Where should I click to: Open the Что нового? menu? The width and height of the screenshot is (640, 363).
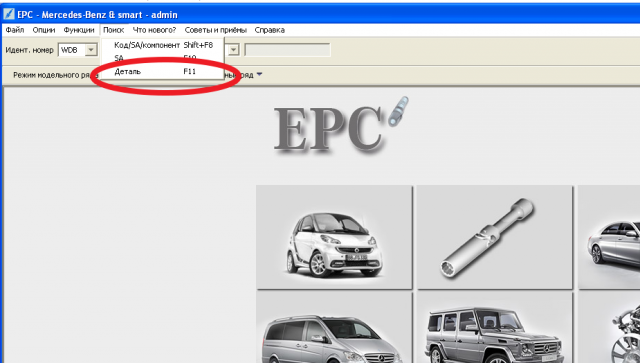pos(154,30)
